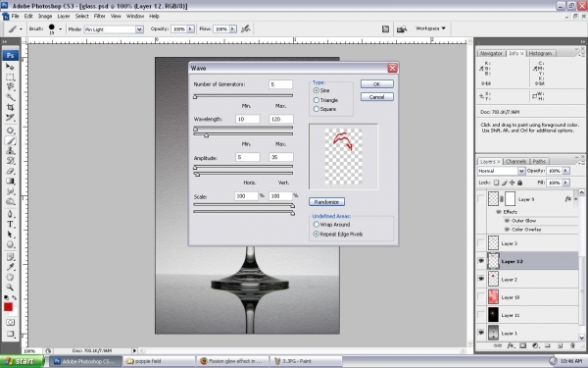Viewport: 588px width, 368px height.
Task: Select the Eraser tool
Action: click(x=10, y=171)
